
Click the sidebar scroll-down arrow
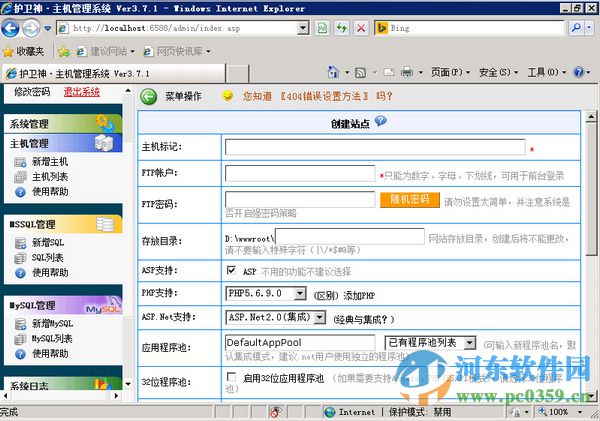(x=128, y=383)
